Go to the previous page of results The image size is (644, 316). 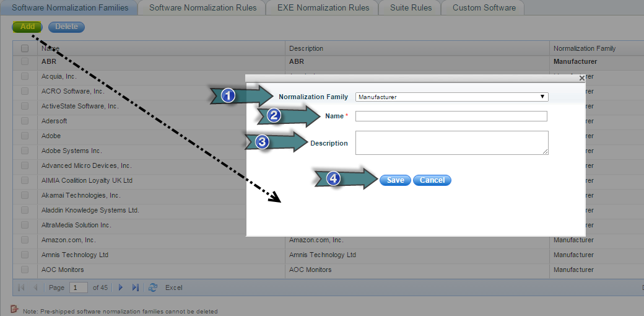point(35,287)
